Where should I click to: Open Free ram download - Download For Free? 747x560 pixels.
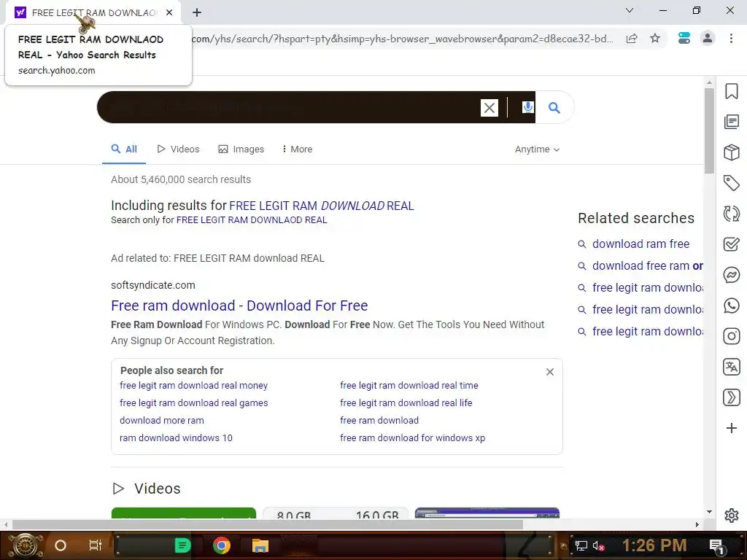[x=239, y=306]
